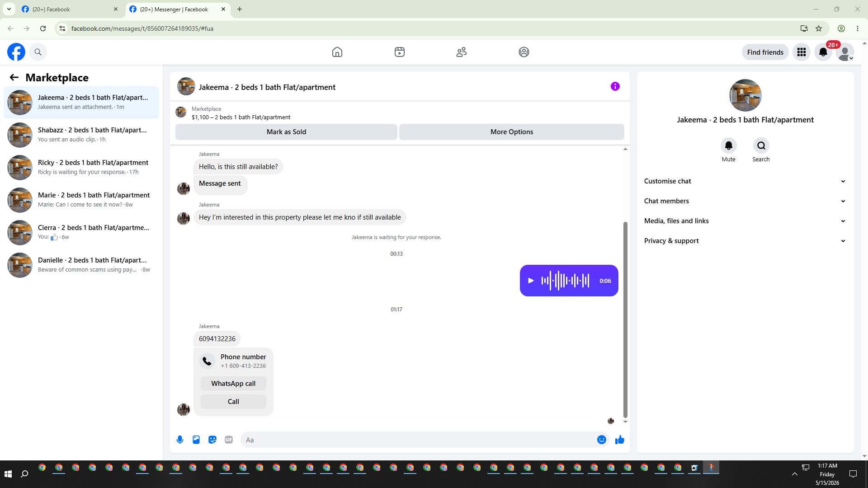
Task: Send a thumbs-up like
Action: 620,440
